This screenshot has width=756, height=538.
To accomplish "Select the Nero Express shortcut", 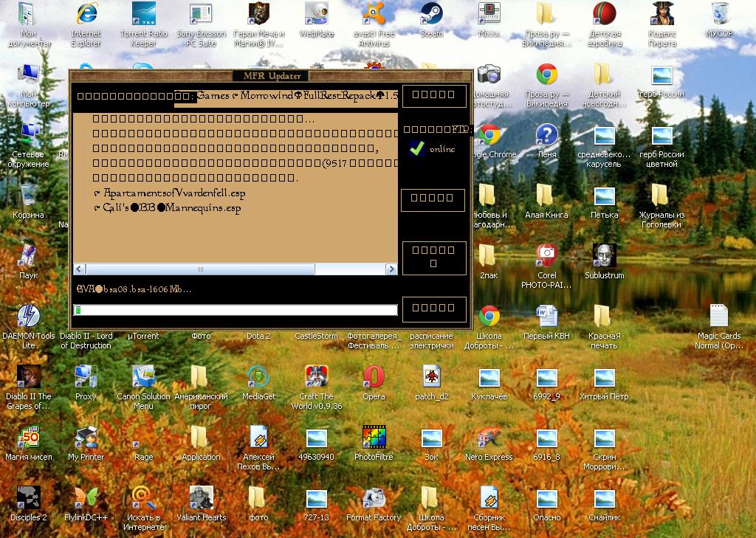I will tap(489, 438).
